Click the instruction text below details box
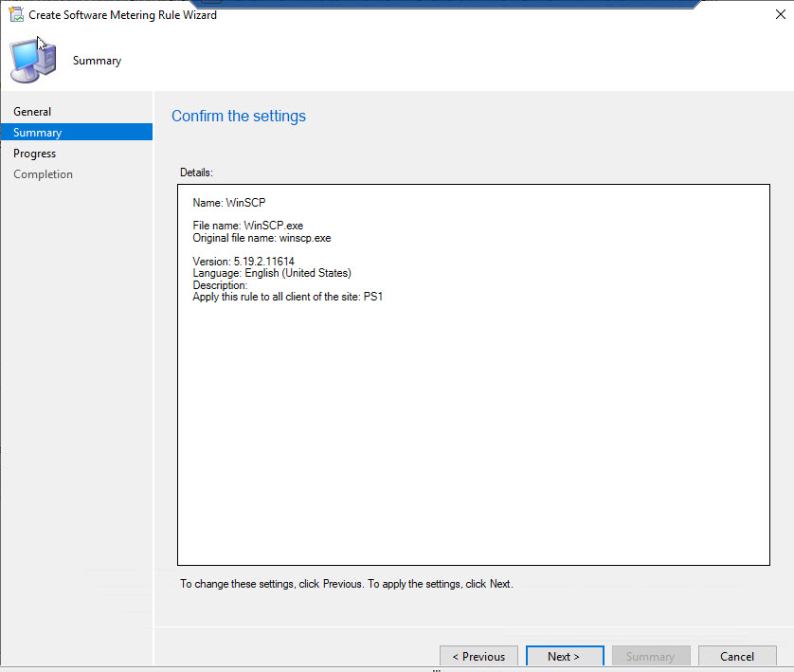Viewport: 794px width, 672px height. pyautogui.click(x=346, y=584)
